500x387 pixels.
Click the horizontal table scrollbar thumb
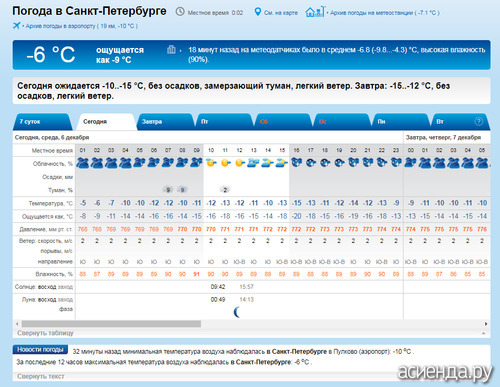point(111,324)
